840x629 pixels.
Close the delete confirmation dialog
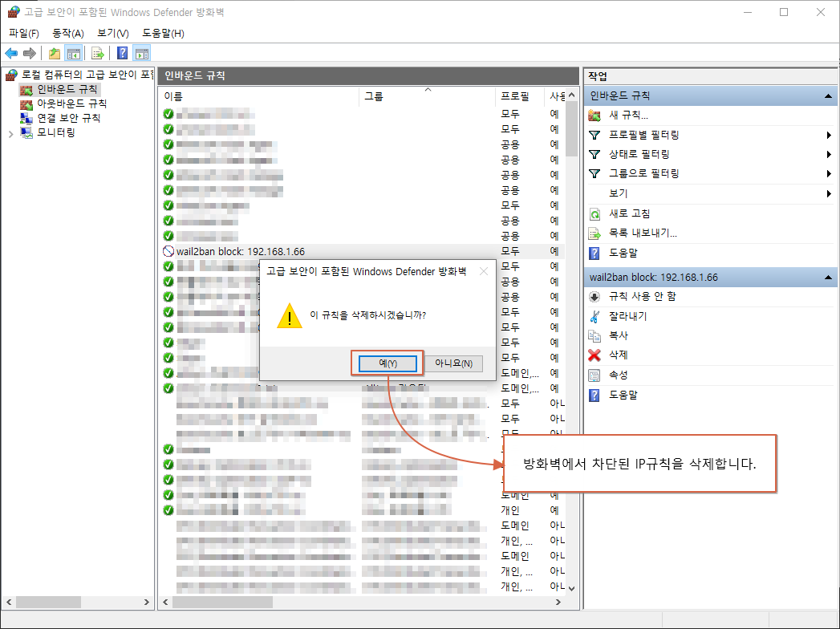click(484, 272)
